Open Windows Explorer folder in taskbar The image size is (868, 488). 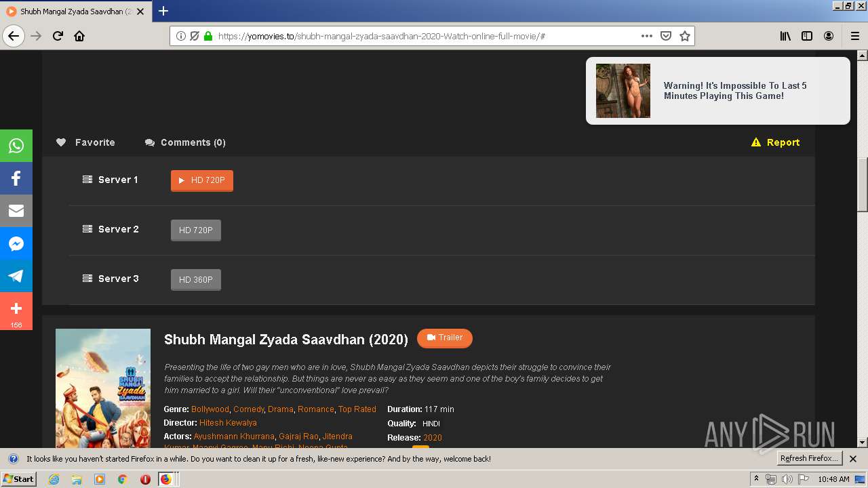coord(77,479)
